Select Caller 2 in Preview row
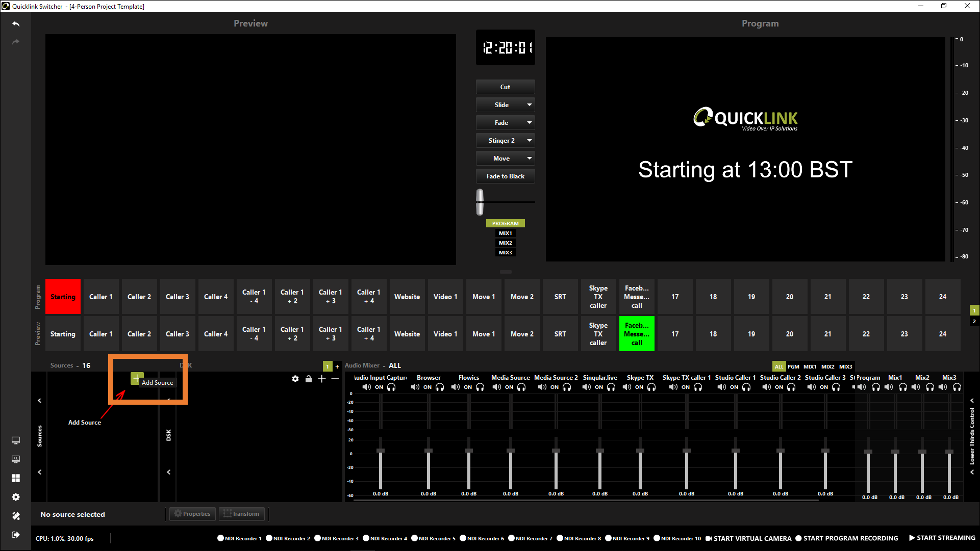The height and width of the screenshot is (551, 980). [139, 334]
